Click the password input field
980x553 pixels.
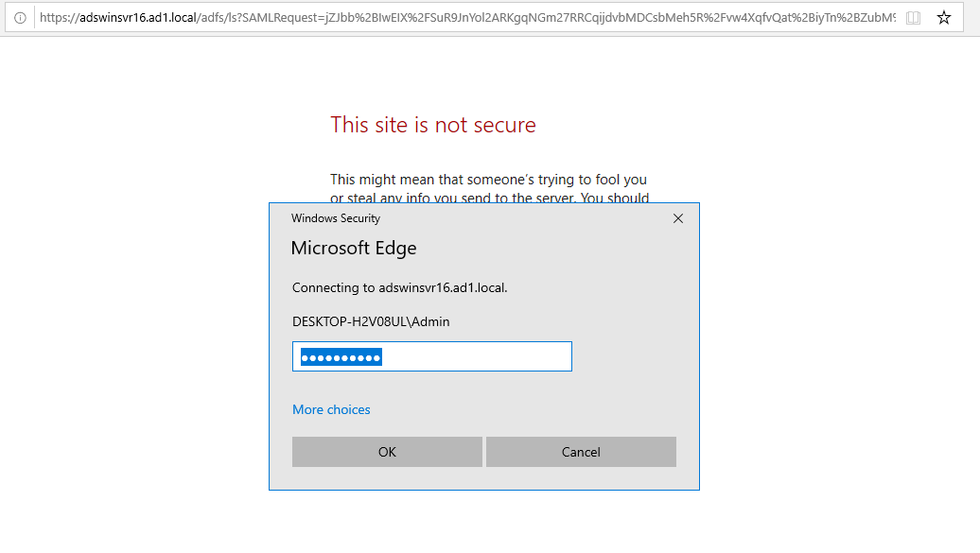(432, 356)
